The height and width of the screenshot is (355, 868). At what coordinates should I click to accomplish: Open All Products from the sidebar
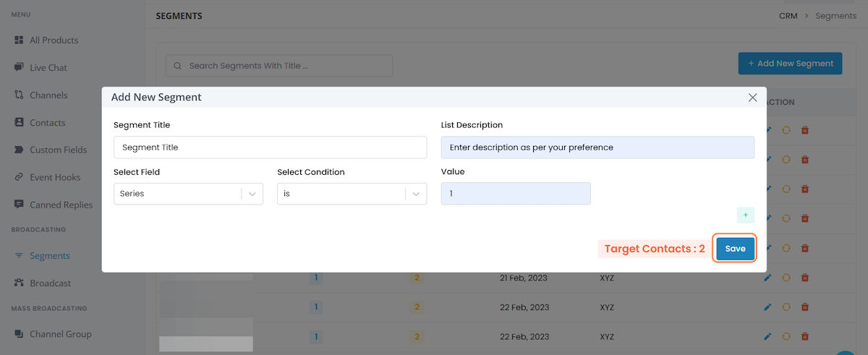[x=46, y=40]
